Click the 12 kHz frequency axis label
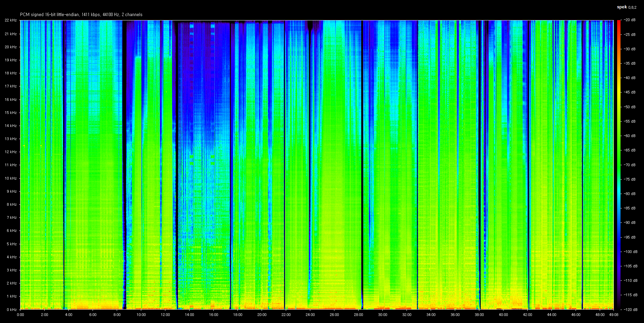The width and height of the screenshot is (644, 323). (10, 152)
